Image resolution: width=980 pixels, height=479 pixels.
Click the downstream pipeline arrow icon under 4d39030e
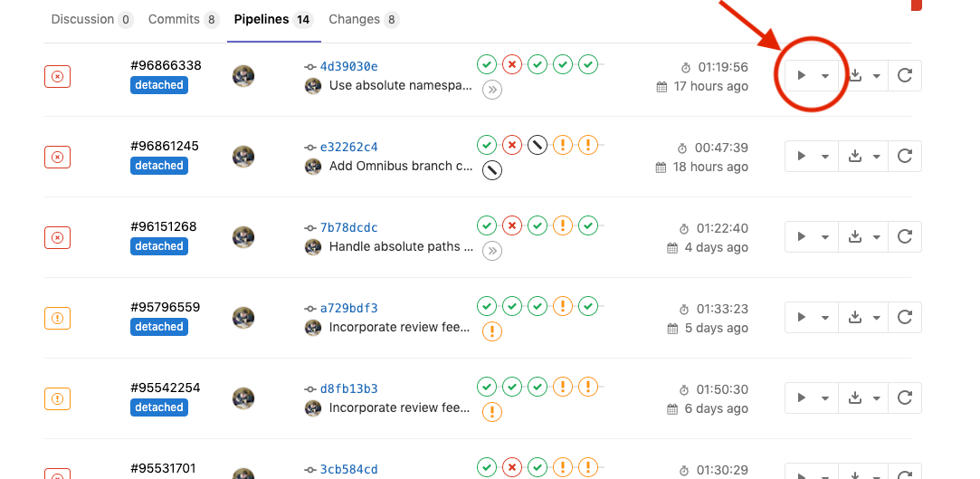tap(491, 89)
